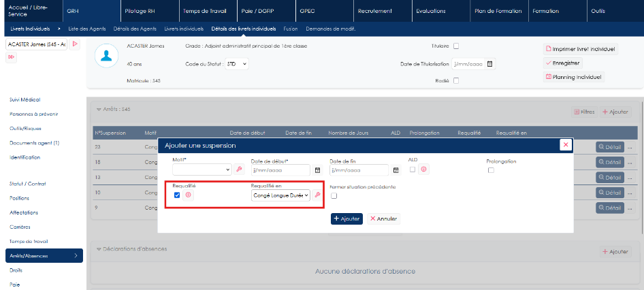Switch to Liste des Agents tab
This screenshot has width=644, height=290.
click(87, 29)
